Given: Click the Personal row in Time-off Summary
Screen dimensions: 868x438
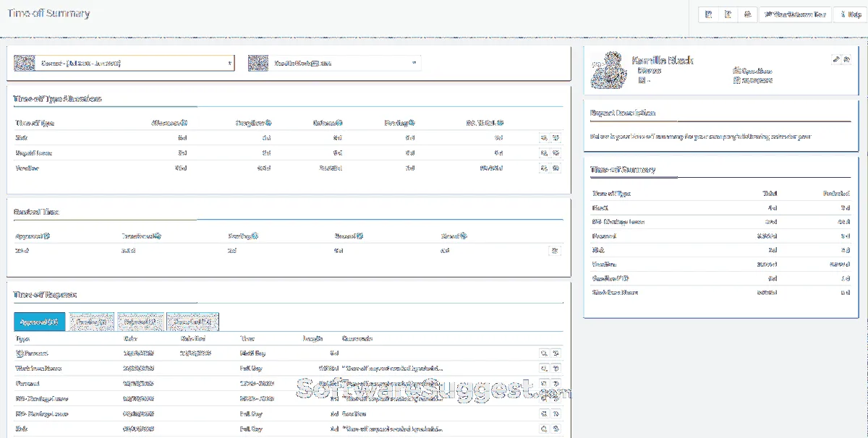Looking at the screenshot, I should [x=721, y=236].
